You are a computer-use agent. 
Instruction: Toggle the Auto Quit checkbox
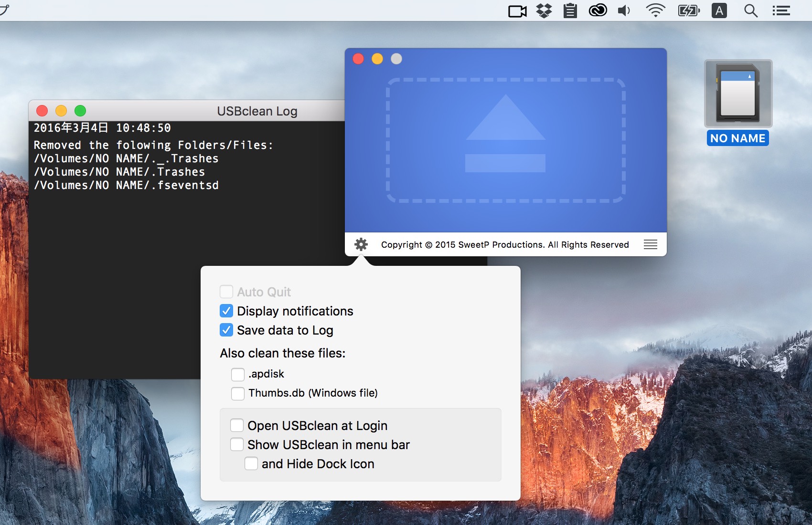226,292
